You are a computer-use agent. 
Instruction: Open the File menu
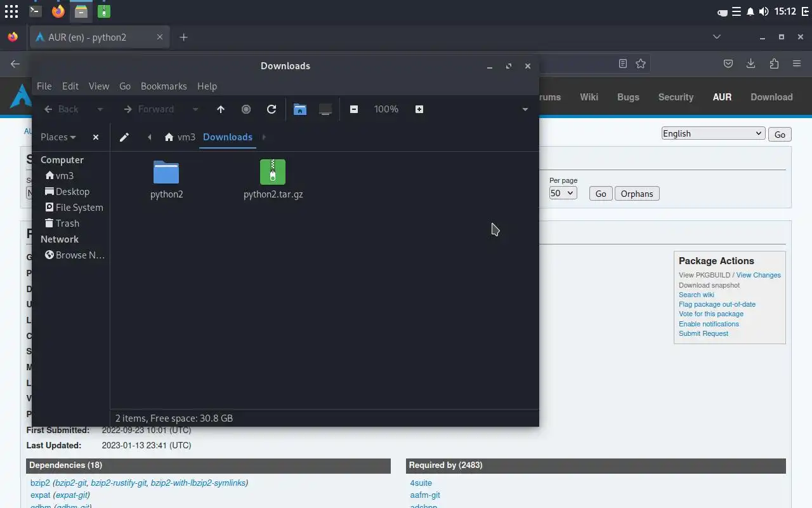(x=44, y=86)
